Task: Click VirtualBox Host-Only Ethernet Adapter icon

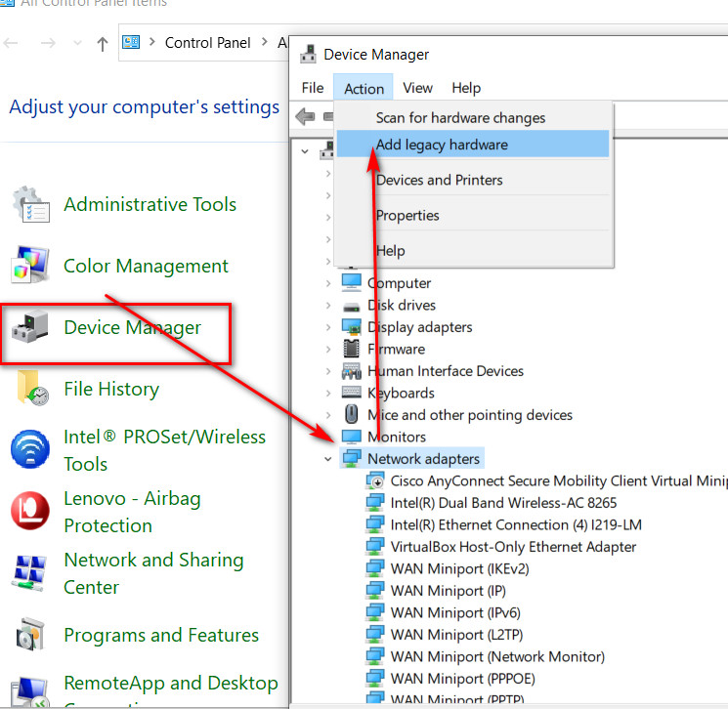Action: pos(375,547)
